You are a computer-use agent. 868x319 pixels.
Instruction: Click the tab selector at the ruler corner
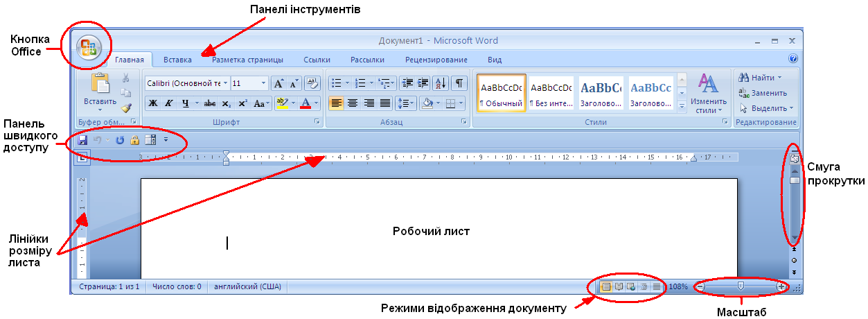82,157
